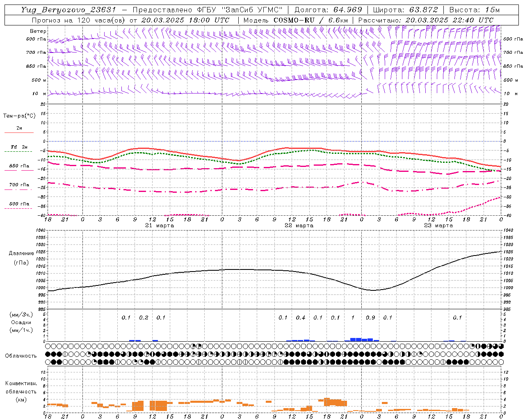This screenshot has height=420, width=525.
Task: Click the forecast start time 20.03.2025 18:00 UTC
Action: pyautogui.click(x=185, y=20)
